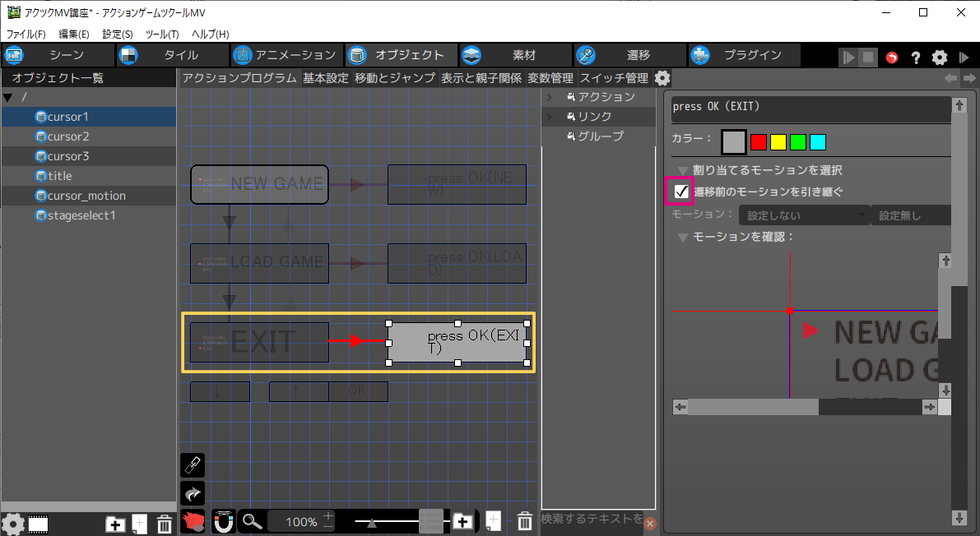Uncheck 遷移前のモーションを引き継ぐ checkbox
The width and height of the screenshot is (980, 536).
click(680, 192)
